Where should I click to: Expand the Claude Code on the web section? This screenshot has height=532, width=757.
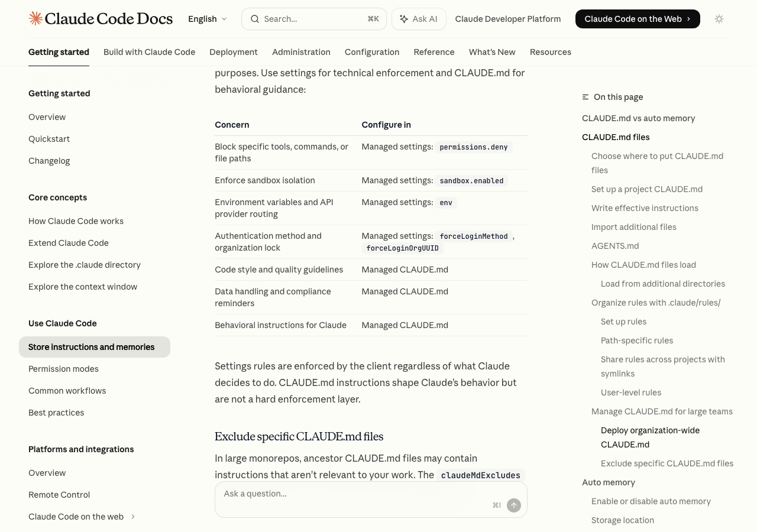point(133,517)
